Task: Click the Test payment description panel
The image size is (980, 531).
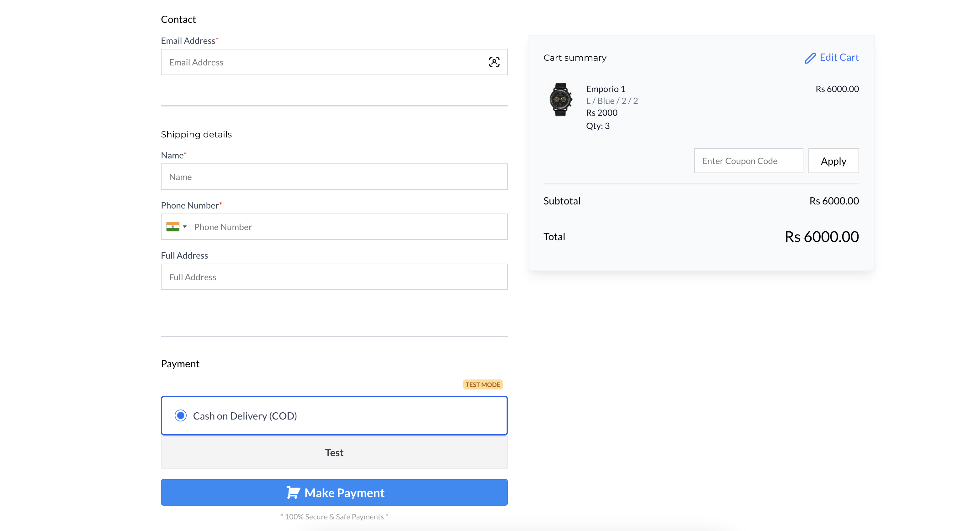Action: [334, 452]
